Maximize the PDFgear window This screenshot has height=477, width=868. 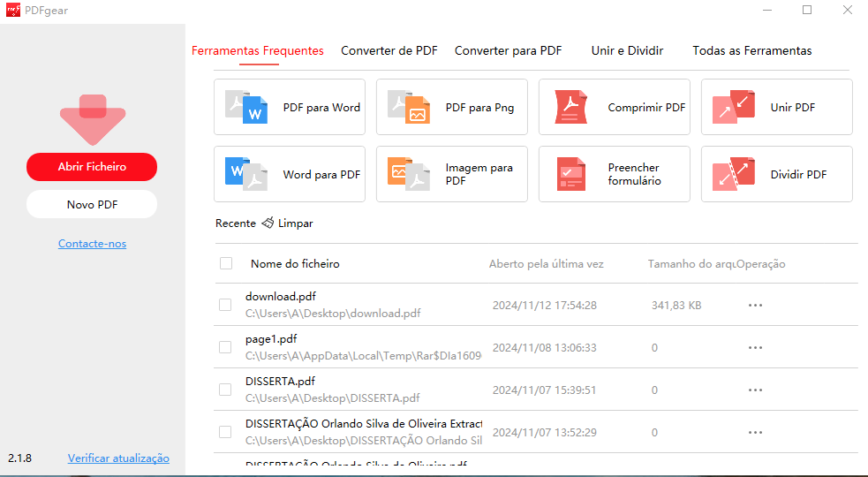coord(807,10)
